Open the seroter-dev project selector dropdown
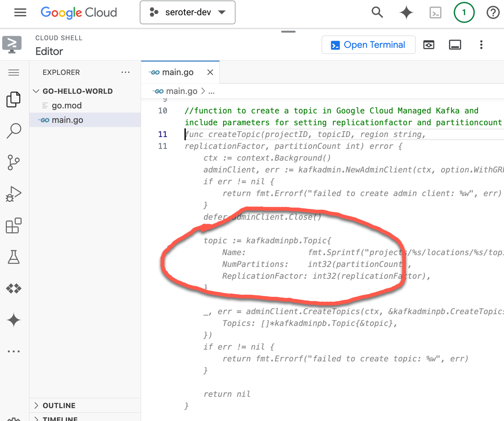This screenshot has height=421, width=504. (x=188, y=13)
